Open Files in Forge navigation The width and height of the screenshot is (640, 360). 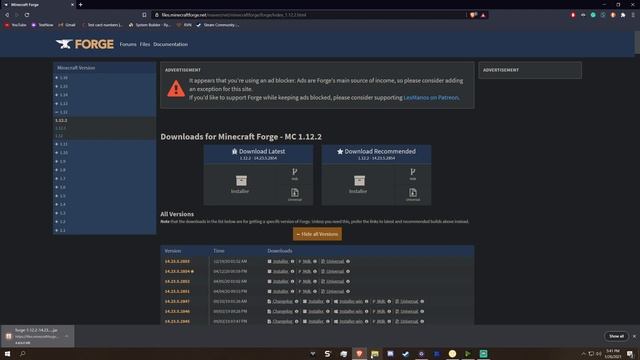point(145,44)
